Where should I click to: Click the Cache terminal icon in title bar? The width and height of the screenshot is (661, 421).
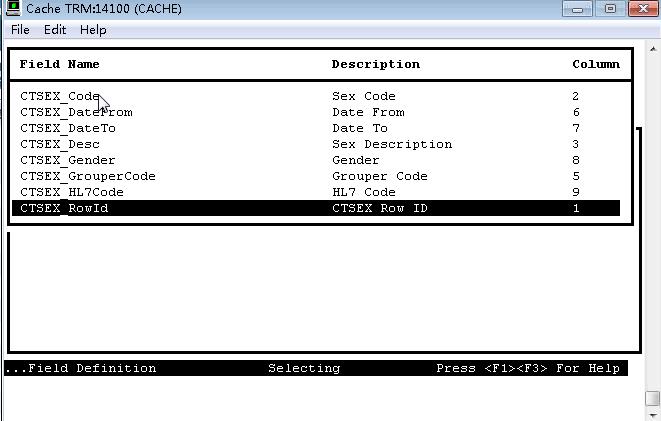coord(13,8)
